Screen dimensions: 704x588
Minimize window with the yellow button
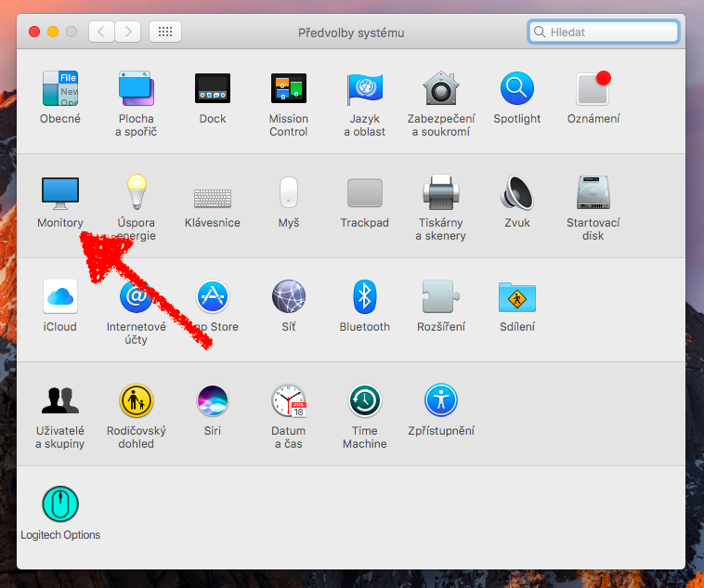53,32
